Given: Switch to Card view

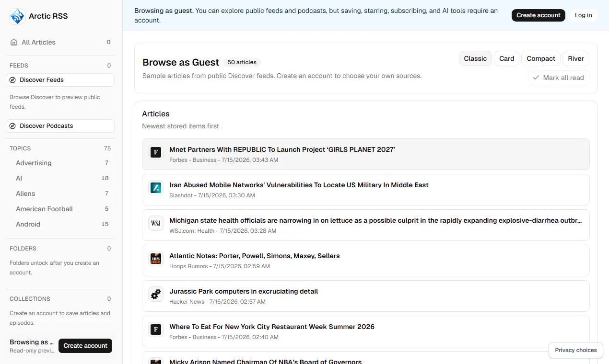Looking at the screenshot, I should click(506, 58).
